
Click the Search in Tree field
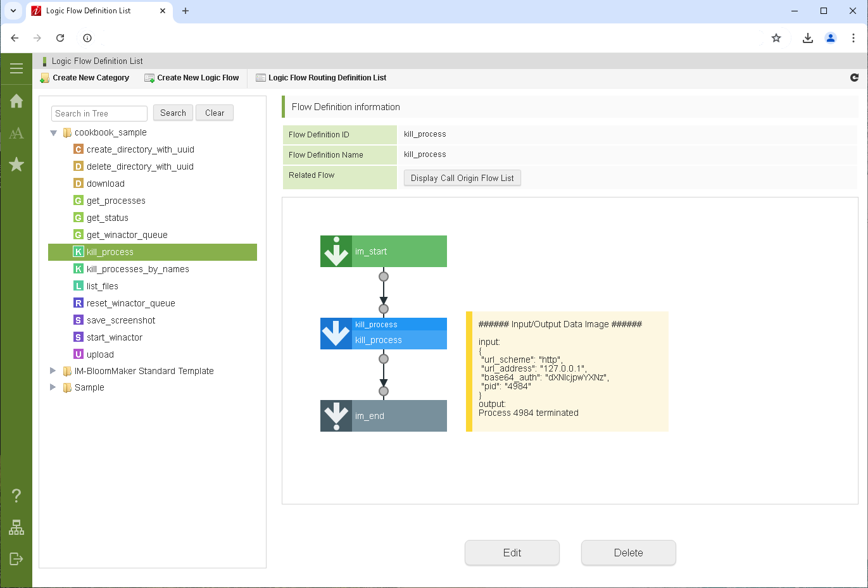tap(99, 113)
